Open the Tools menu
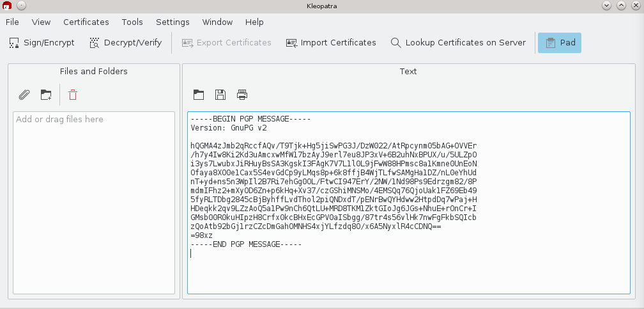644x309 pixels. pyautogui.click(x=132, y=22)
